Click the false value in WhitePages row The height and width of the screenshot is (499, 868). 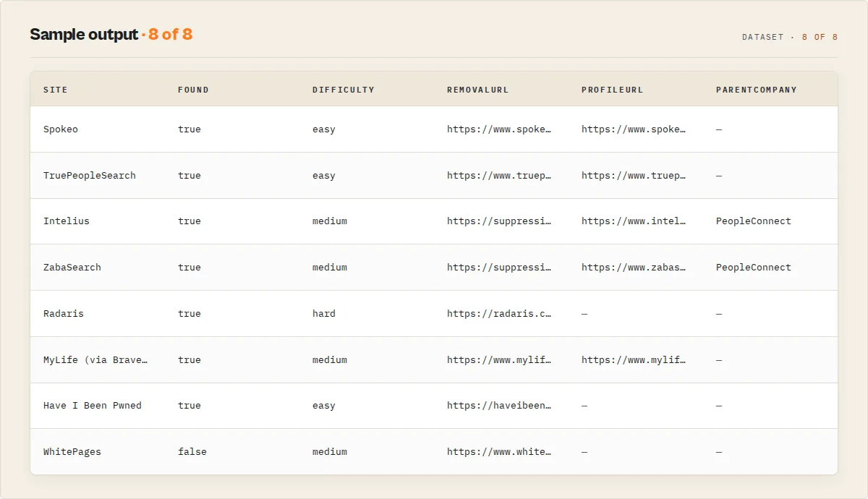click(x=192, y=452)
